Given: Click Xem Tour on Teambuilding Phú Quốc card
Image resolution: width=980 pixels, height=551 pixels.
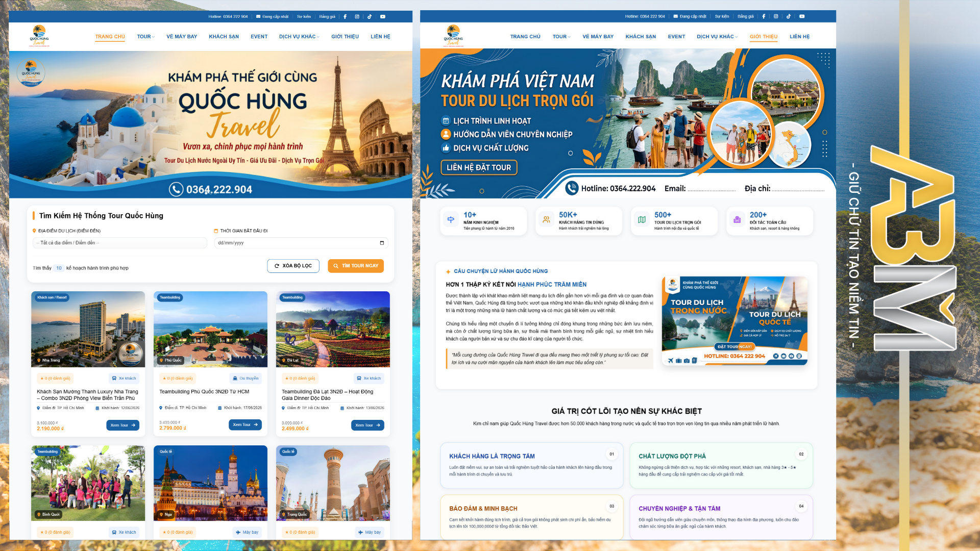Looking at the screenshot, I should (x=245, y=424).
